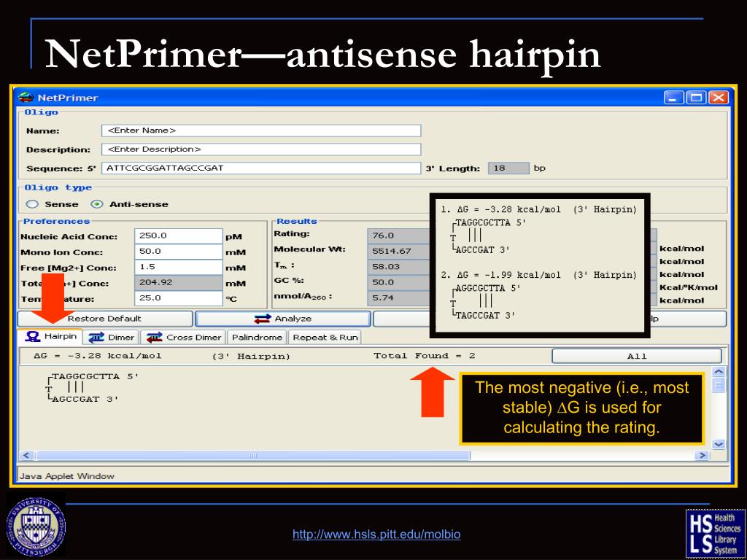This screenshot has width=747, height=560.
Task: Click the AGCCGAT 3' hairpin strand in results
Action: point(85,399)
